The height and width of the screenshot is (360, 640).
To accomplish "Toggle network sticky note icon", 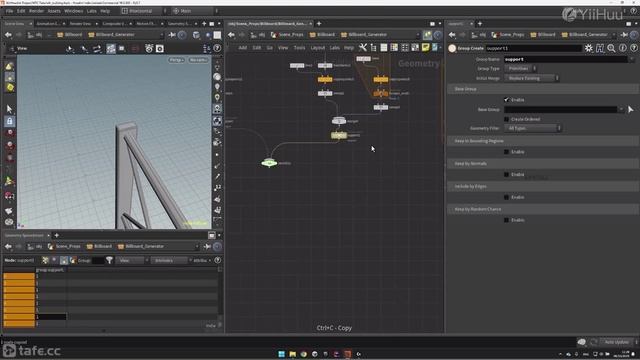I will click(425, 48).
